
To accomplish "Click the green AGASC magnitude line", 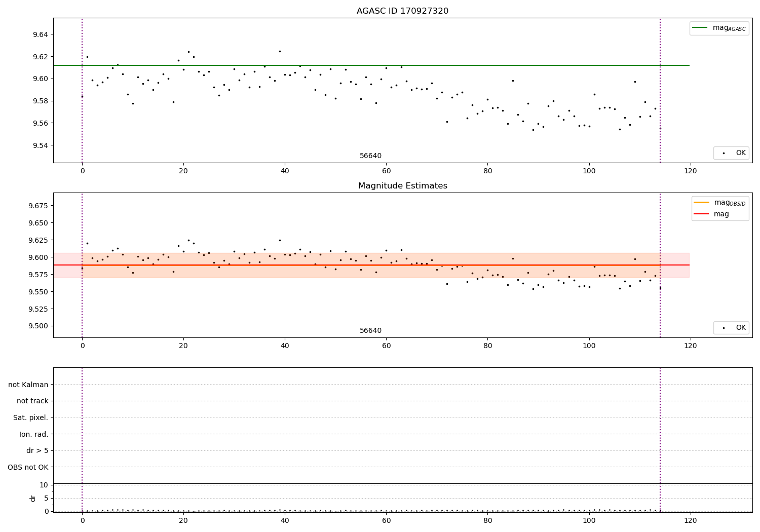I will [x=371, y=65].
